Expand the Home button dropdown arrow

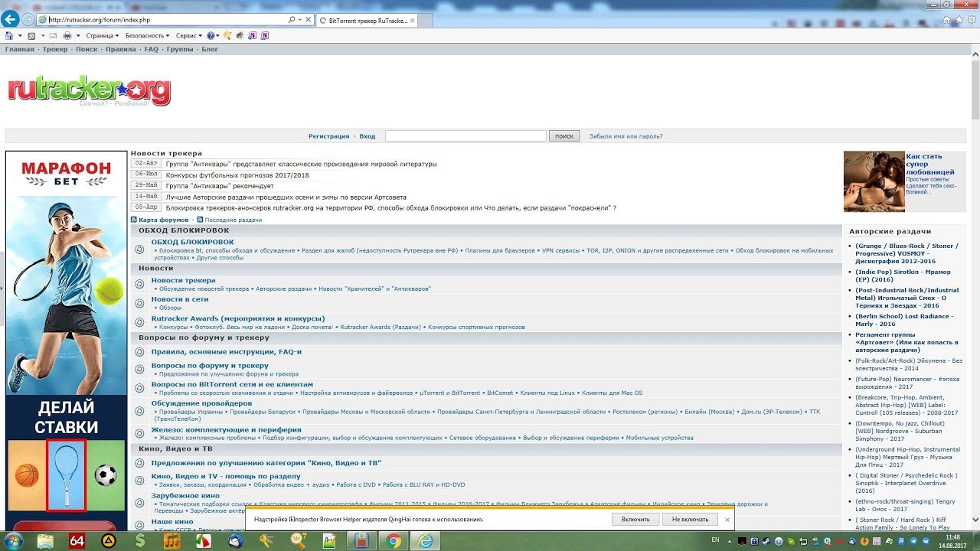[x=18, y=36]
